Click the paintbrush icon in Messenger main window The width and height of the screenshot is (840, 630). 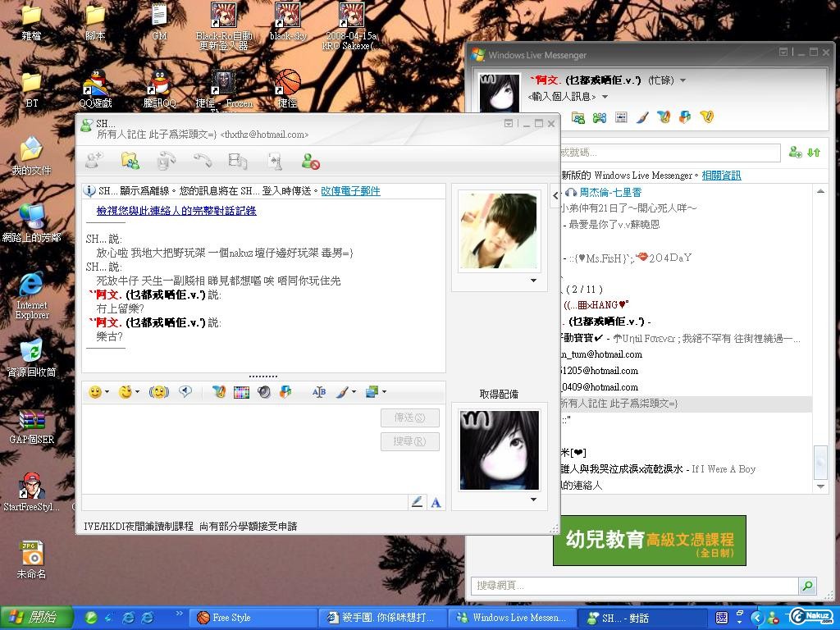click(x=642, y=117)
